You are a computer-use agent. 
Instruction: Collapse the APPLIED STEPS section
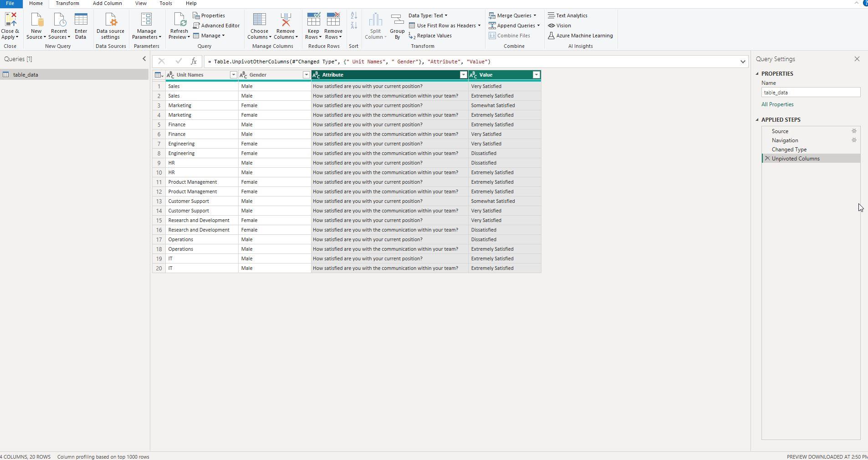pos(757,119)
